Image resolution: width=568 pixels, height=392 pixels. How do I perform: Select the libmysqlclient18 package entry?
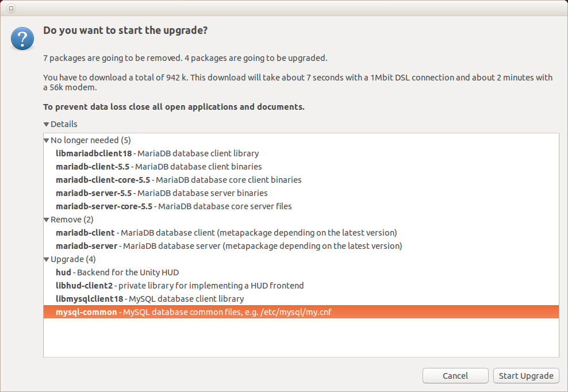[x=149, y=299]
